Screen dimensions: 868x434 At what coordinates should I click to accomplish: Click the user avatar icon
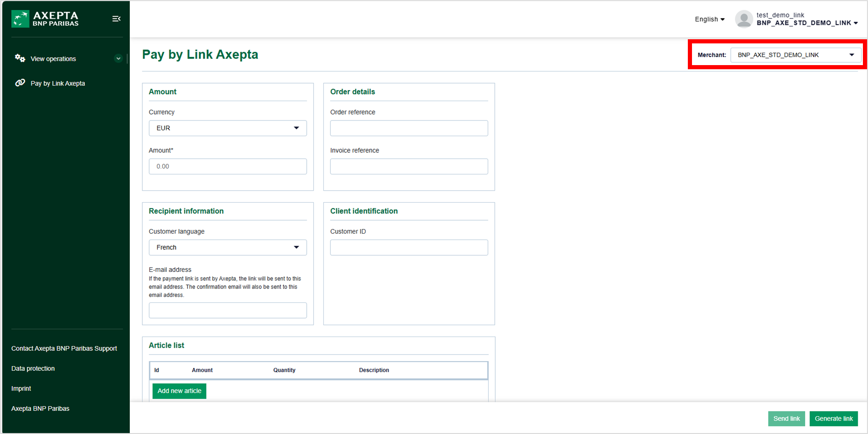[x=743, y=19]
